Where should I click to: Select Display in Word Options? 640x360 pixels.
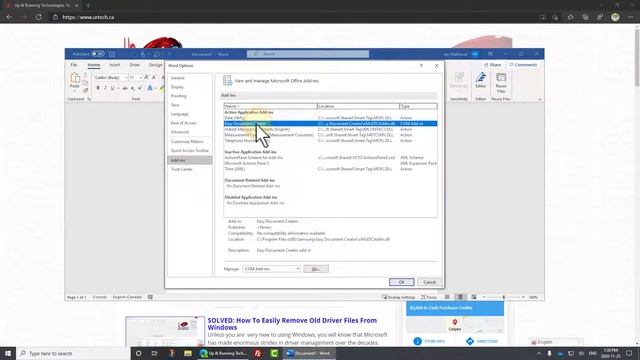190,87
